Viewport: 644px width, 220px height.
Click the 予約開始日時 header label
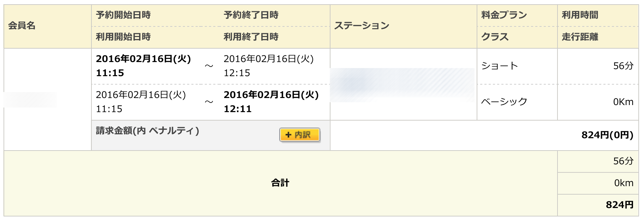(x=123, y=15)
